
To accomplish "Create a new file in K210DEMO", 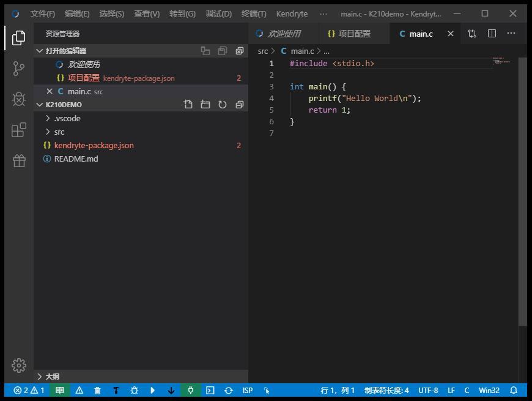I will [188, 105].
